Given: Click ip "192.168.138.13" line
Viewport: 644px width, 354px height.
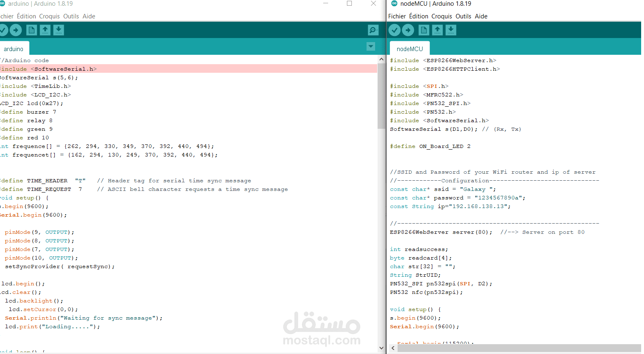Looking at the screenshot, I should click(450, 206).
